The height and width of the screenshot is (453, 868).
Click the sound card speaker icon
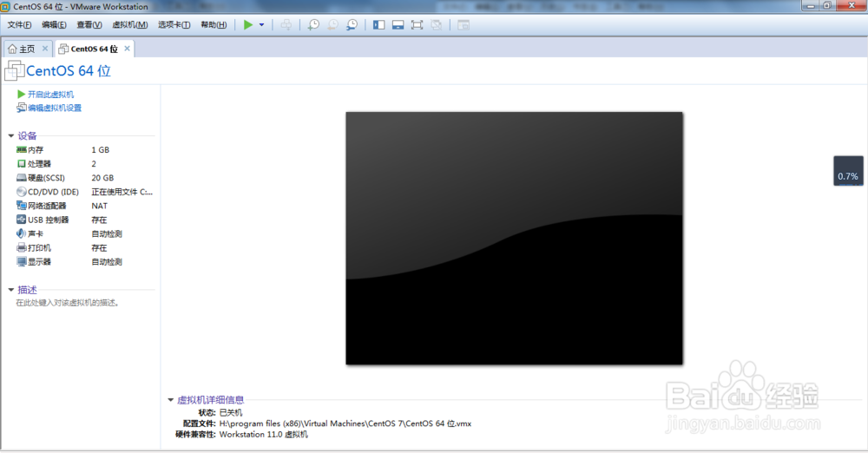pyautogui.click(x=21, y=233)
